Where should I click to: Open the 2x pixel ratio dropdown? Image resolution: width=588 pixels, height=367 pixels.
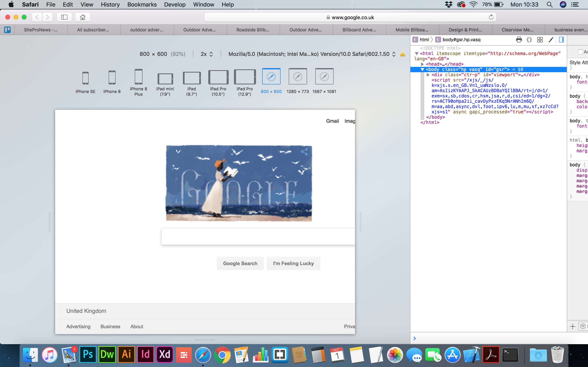(207, 54)
